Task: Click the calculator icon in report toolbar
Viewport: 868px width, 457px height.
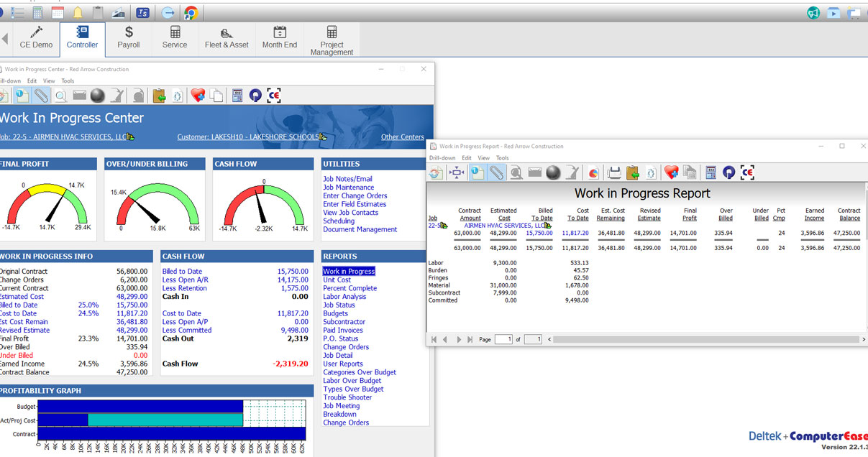Action: point(711,172)
